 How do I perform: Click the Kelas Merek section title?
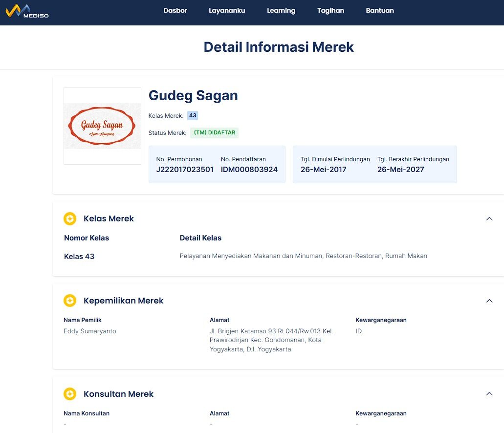pyautogui.click(x=109, y=218)
